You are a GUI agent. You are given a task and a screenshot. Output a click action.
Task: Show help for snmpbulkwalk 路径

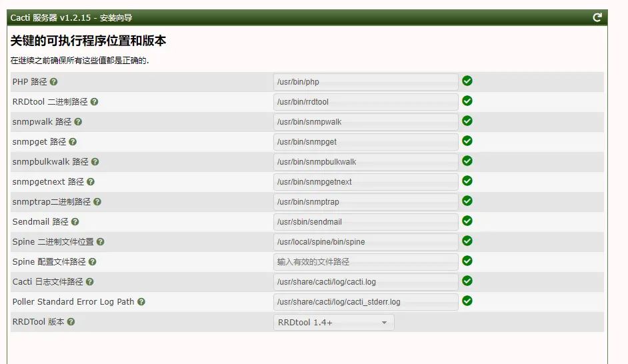95,162
